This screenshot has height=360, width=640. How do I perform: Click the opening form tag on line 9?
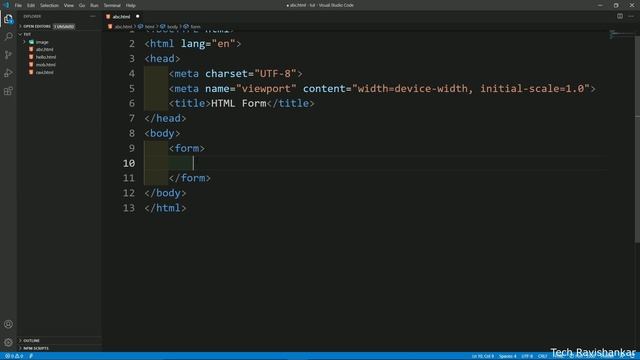point(187,148)
